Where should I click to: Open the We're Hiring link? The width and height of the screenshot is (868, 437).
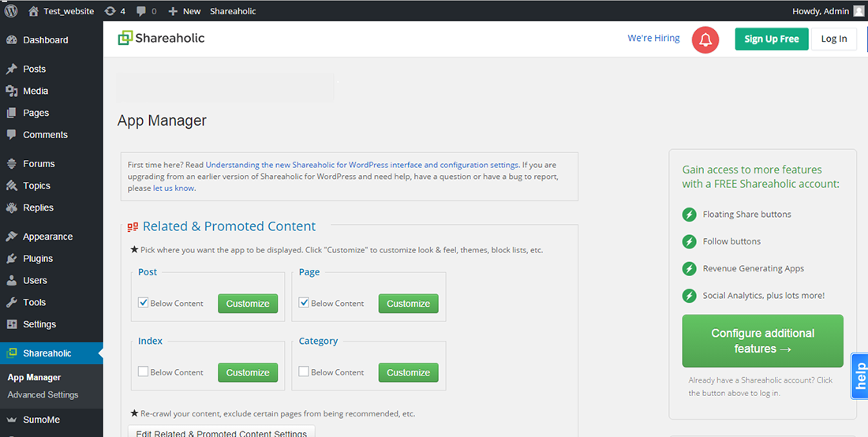[x=653, y=38]
